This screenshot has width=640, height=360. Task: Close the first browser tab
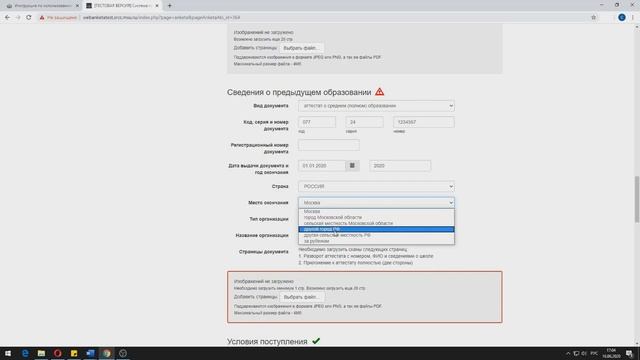click(x=77, y=6)
